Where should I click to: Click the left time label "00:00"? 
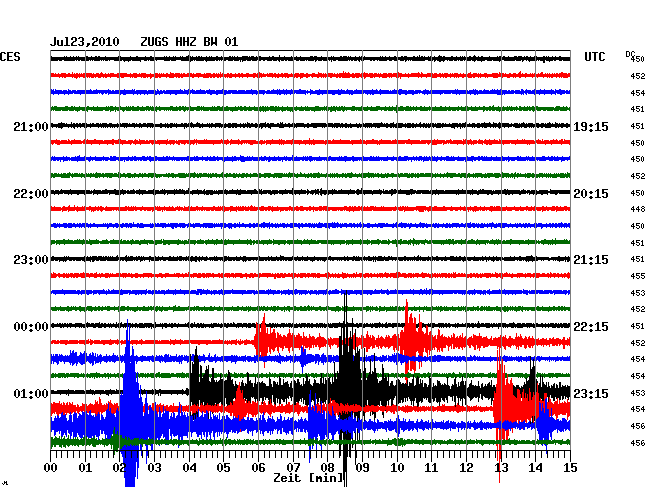pyautogui.click(x=31, y=327)
